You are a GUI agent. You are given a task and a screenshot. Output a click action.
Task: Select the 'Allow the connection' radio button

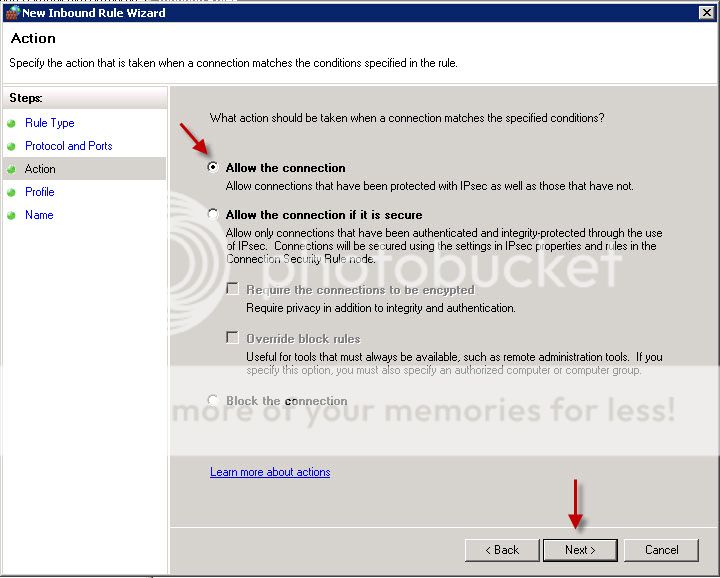point(213,168)
